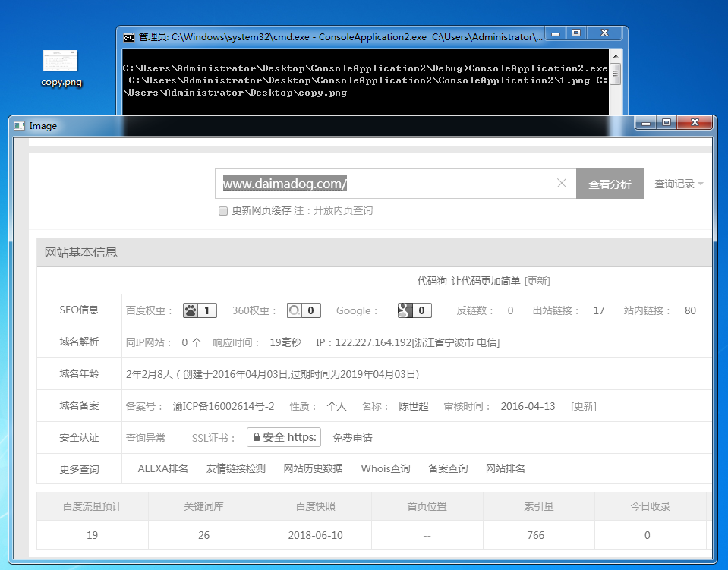Click the 关键词库 value 26
728x570 pixels.
point(203,535)
